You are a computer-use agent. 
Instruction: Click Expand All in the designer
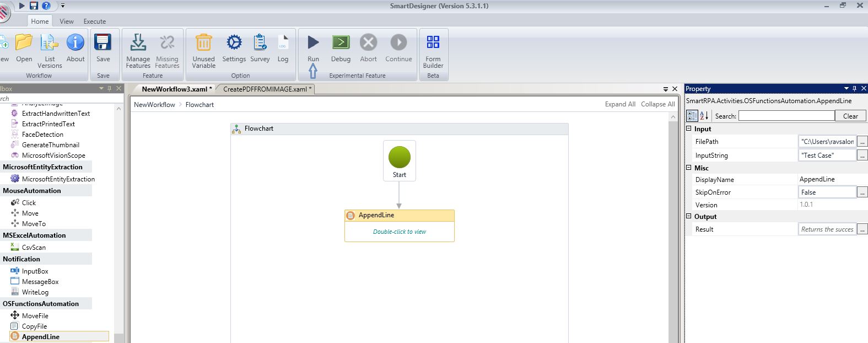point(619,104)
